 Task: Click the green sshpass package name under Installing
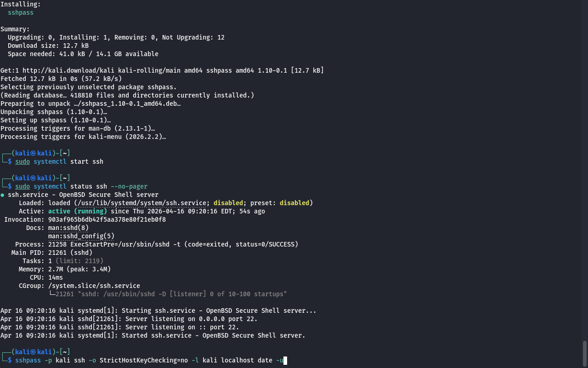tap(21, 12)
